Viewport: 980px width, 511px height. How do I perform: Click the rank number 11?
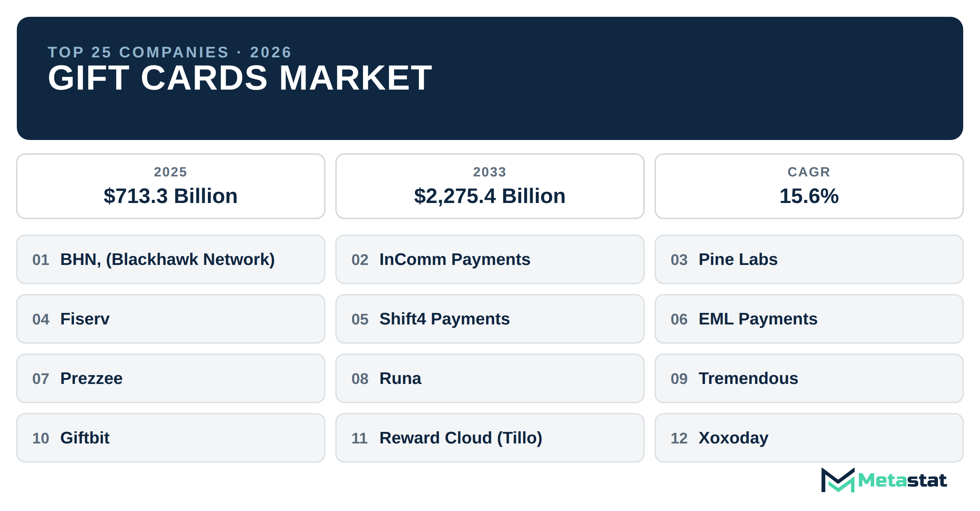359,438
